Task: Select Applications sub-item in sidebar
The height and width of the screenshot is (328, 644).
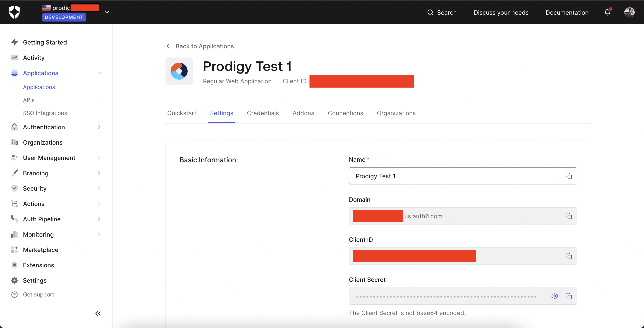Action: (39, 87)
